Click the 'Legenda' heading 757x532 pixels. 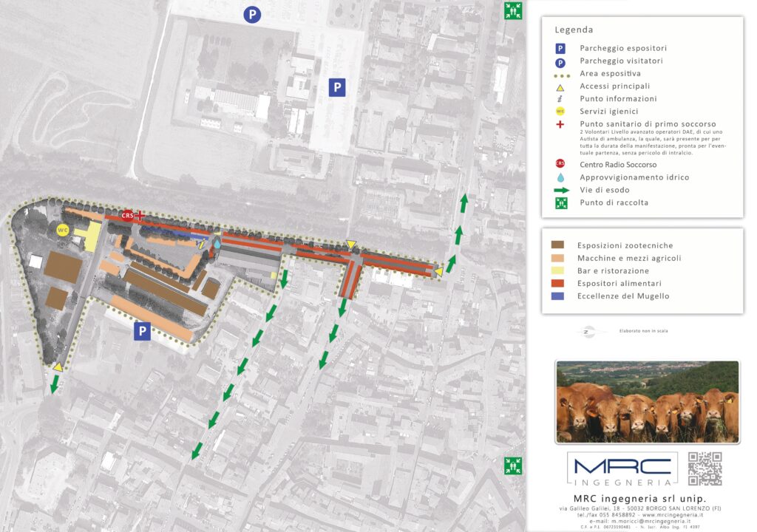point(574,30)
